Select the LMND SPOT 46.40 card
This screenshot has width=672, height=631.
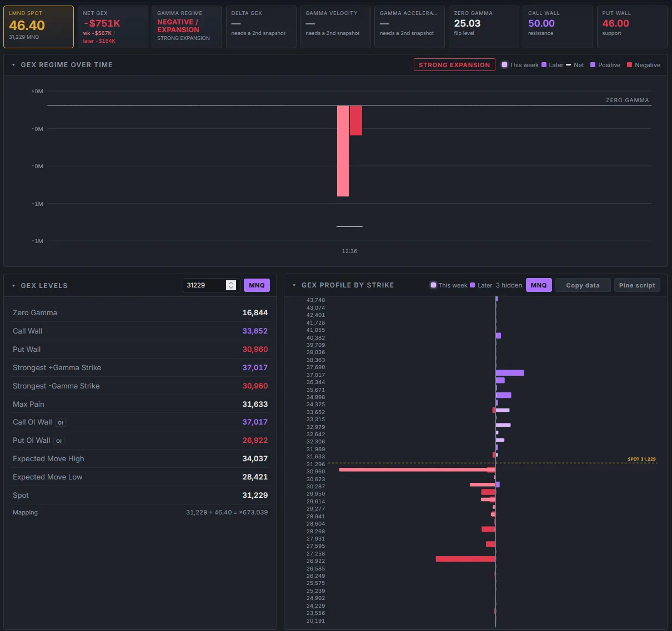click(38, 27)
